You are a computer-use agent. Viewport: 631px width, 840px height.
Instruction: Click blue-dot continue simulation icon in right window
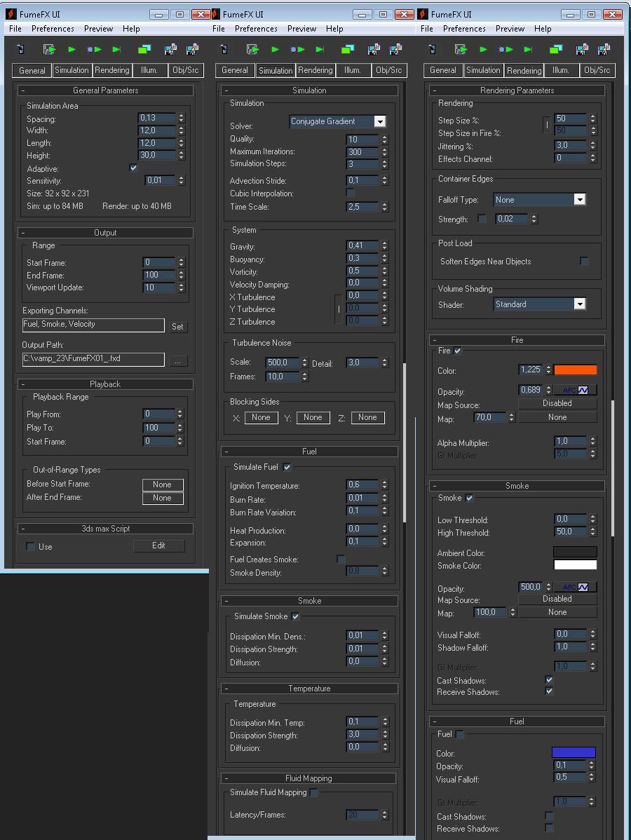pos(506,49)
